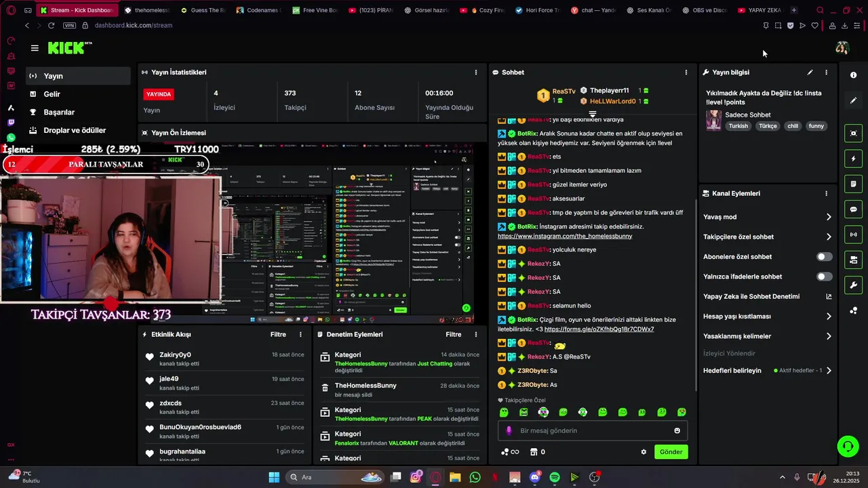The image size is (868, 488).
Task: Click the purple microphone icon in chat input
Action: [x=509, y=430]
